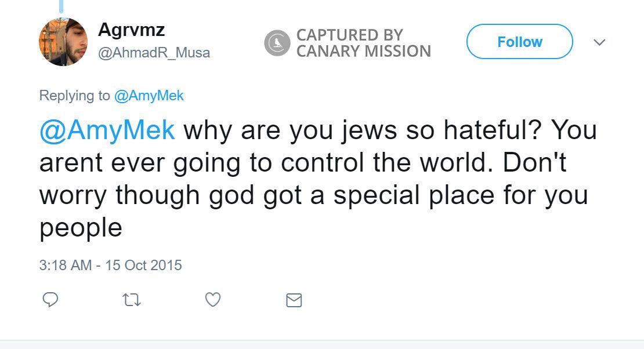Open direct message via the envelope icon
Viewport: 644px width, 349px height.
(294, 300)
